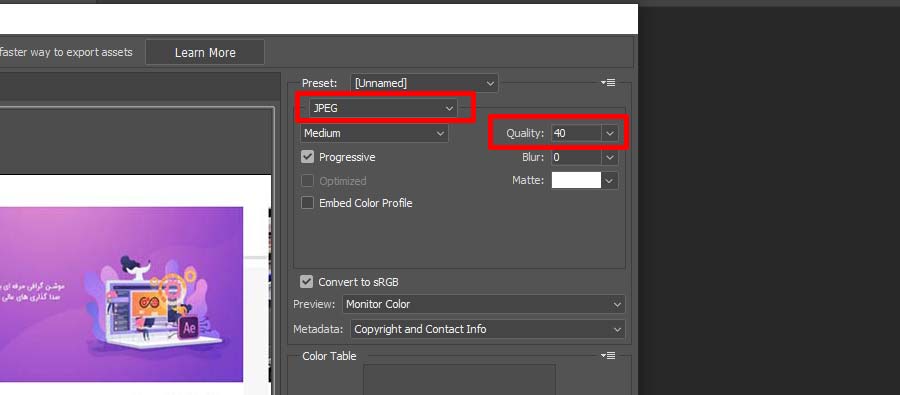Click the Learn More button

[205, 52]
